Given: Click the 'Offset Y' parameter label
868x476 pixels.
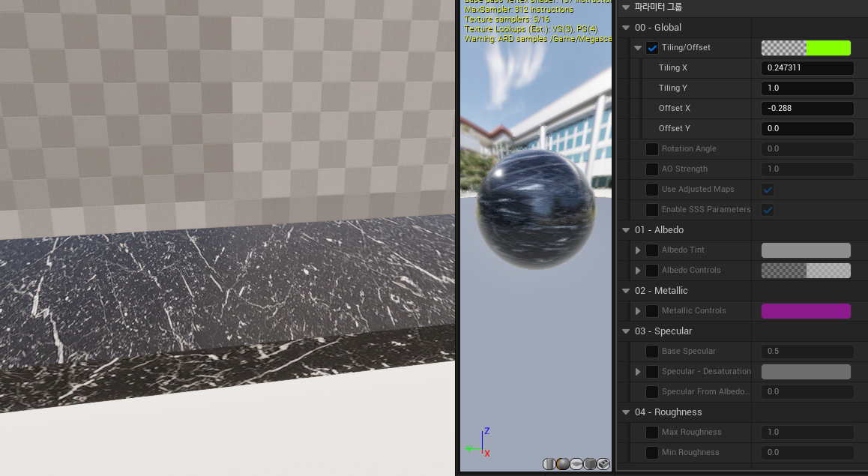Looking at the screenshot, I should point(675,128).
